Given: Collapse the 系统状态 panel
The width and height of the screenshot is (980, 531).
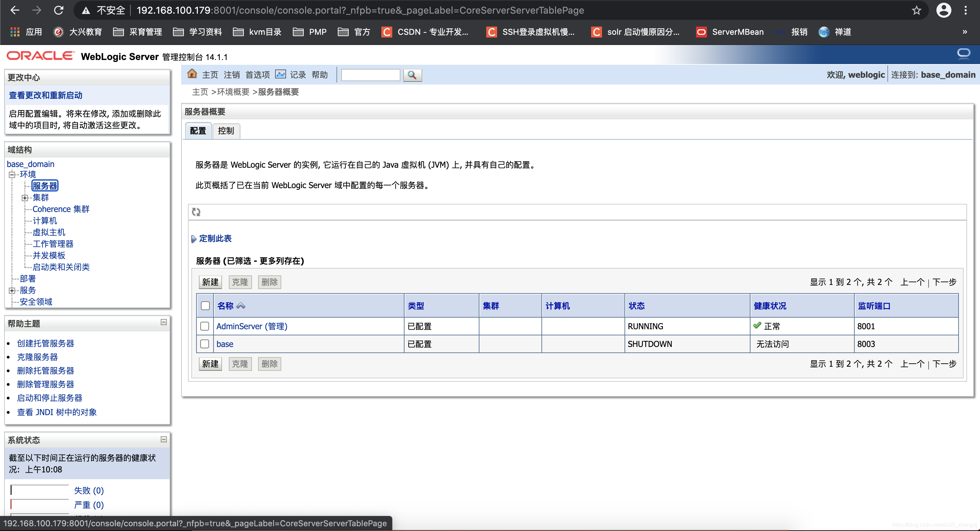Looking at the screenshot, I should [163, 439].
